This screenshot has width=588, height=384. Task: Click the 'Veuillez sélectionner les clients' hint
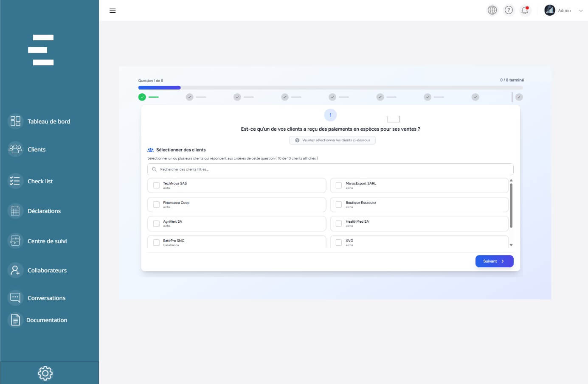332,140
